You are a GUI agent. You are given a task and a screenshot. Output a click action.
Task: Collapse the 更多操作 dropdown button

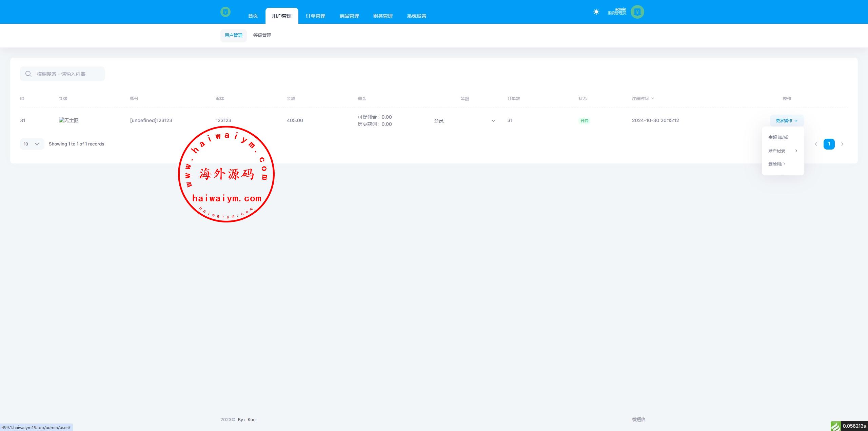(786, 121)
